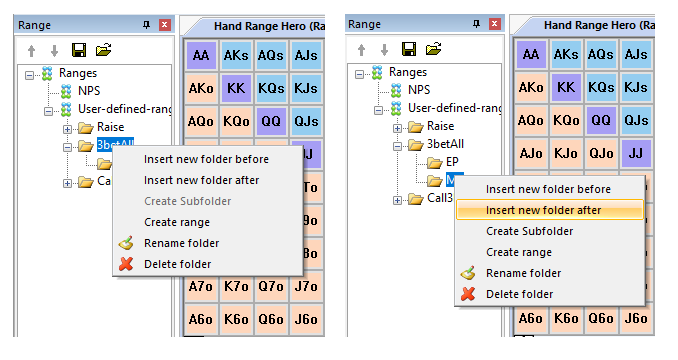Expand the Raise folder in left tree
The height and width of the screenshot is (360, 678).
click(67, 129)
